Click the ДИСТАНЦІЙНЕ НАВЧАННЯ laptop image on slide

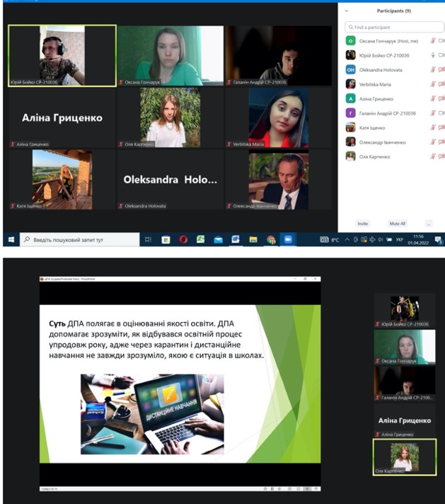152,414
